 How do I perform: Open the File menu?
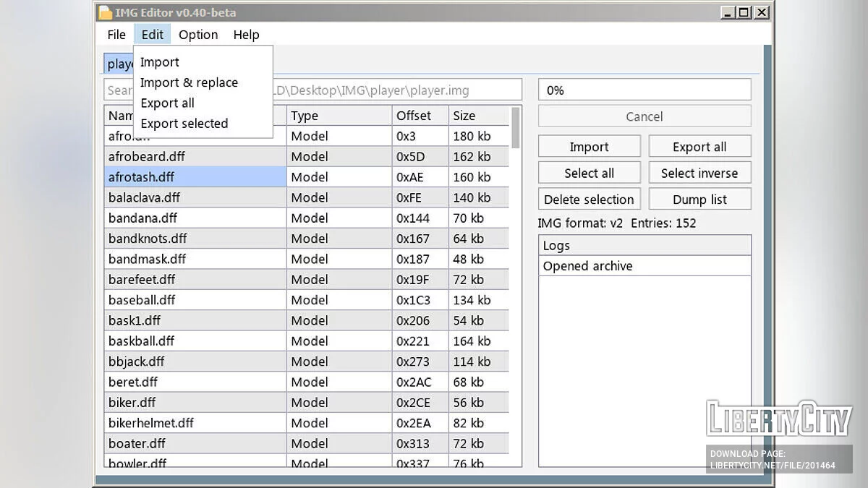[116, 35]
